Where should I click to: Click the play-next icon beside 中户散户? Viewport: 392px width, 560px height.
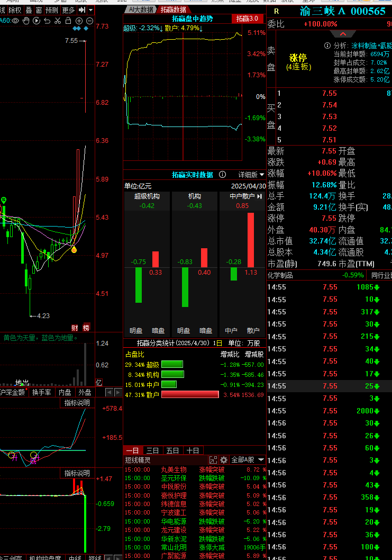pyautogui.click(x=260, y=196)
